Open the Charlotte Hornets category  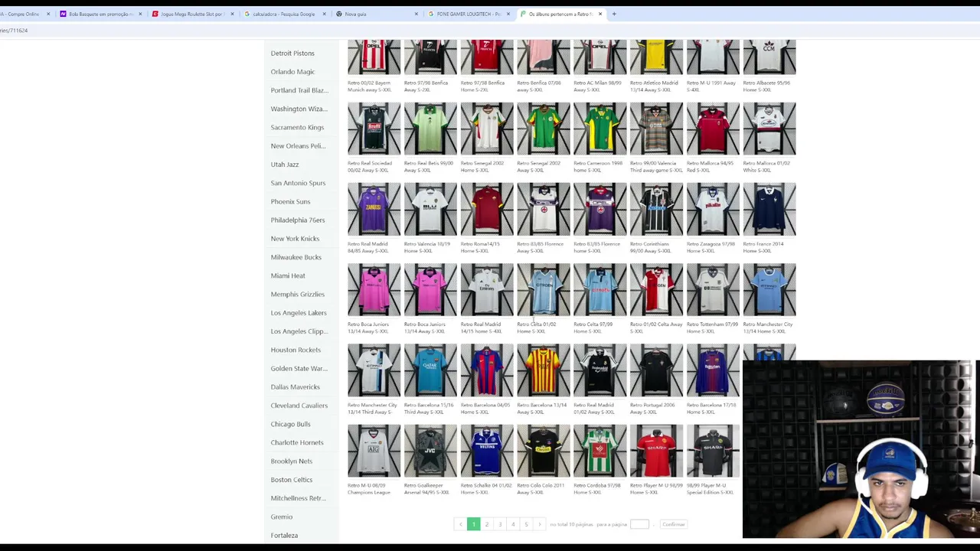tap(297, 442)
